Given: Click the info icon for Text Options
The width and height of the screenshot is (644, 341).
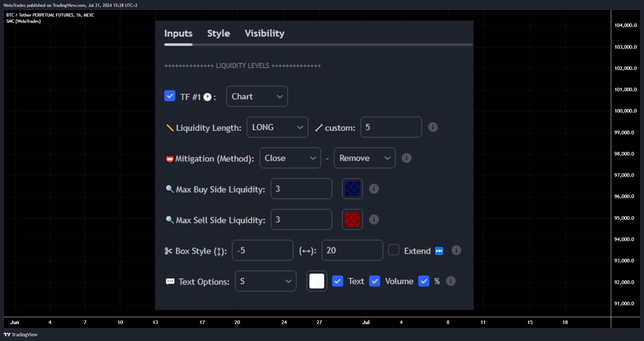Looking at the screenshot, I should click(x=451, y=281).
